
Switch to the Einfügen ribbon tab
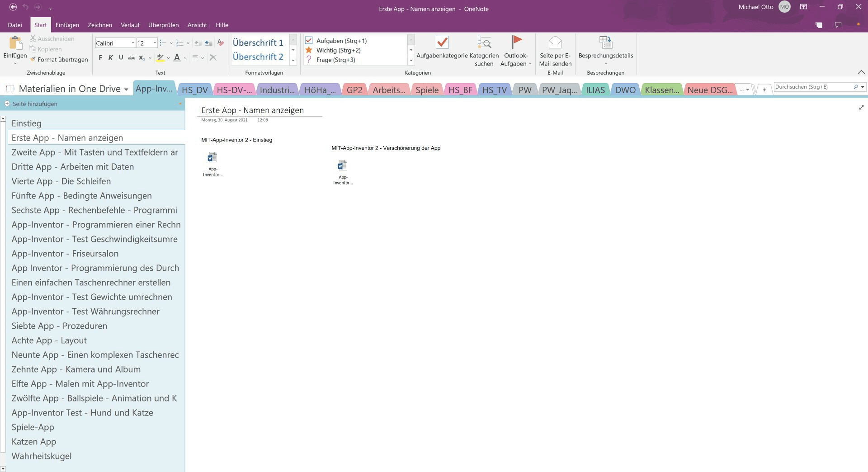[66, 25]
